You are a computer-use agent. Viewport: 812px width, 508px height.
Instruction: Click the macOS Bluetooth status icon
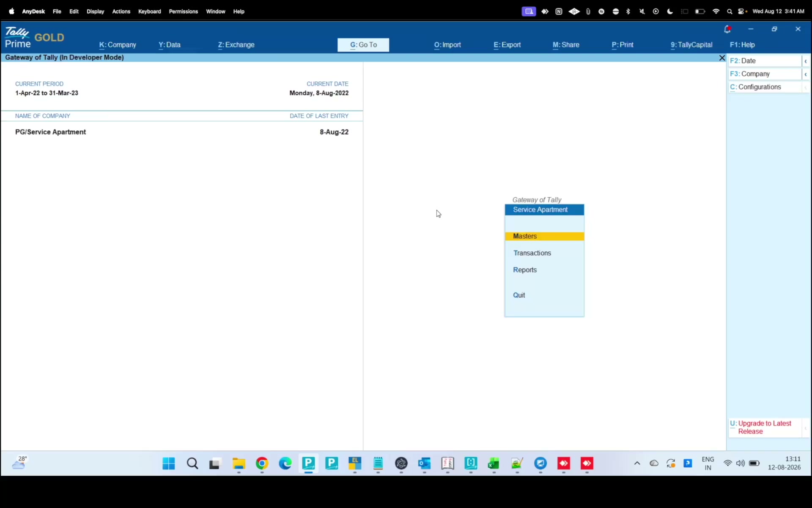(x=628, y=11)
